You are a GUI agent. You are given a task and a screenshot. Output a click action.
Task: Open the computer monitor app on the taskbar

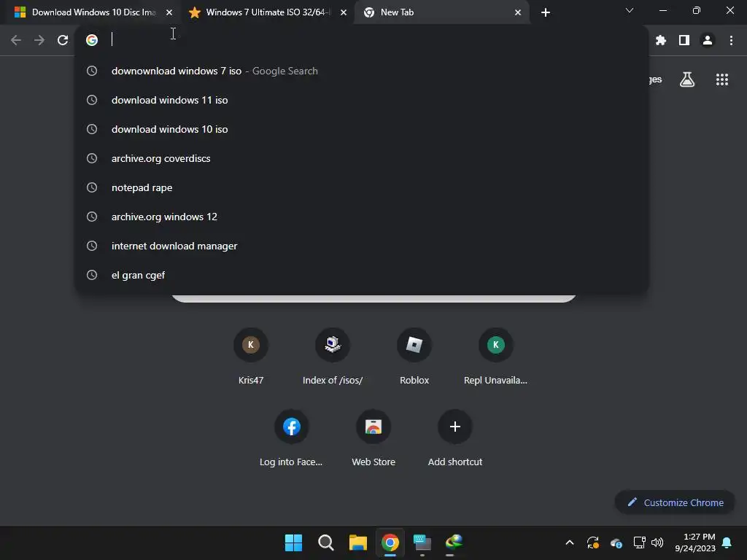tap(422, 542)
